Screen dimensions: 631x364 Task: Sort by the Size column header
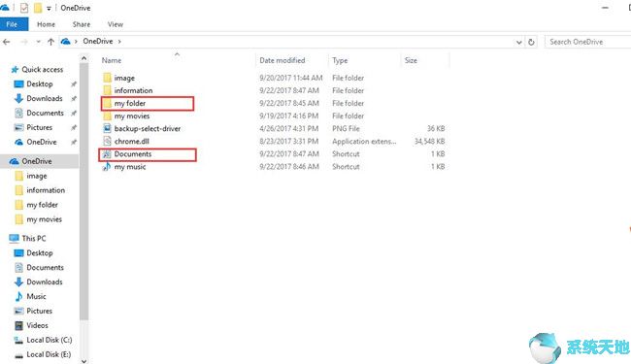411,60
